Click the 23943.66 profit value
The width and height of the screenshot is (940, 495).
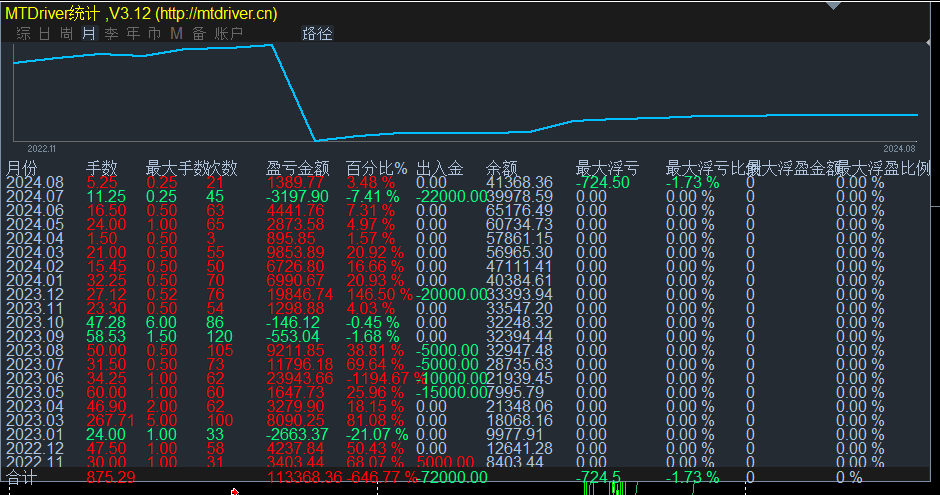point(299,379)
